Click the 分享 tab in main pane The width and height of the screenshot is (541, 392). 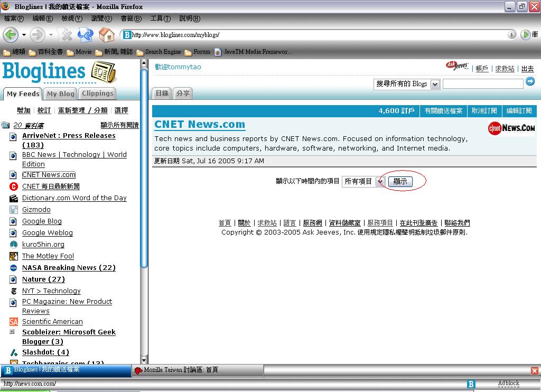(x=182, y=93)
